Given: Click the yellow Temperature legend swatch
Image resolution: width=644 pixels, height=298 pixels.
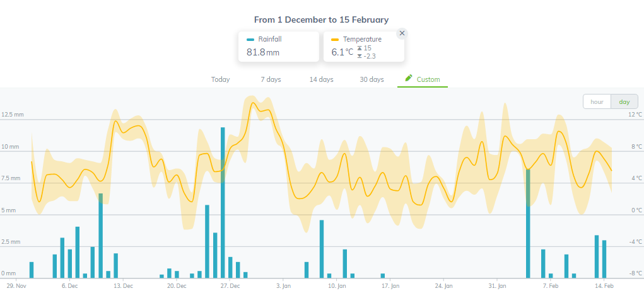Looking at the screenshot, I should (x=335, y=40).
